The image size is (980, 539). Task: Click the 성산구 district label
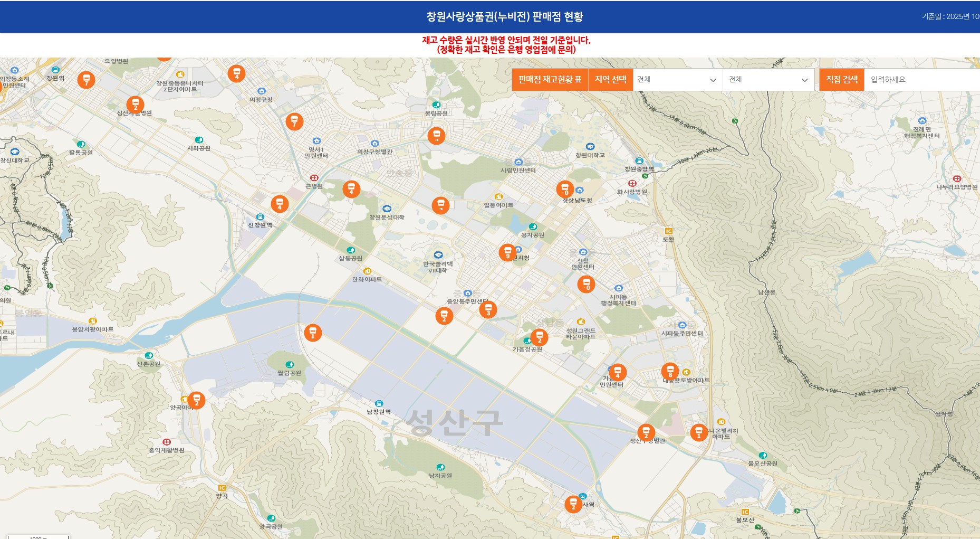tap(454, 423)
